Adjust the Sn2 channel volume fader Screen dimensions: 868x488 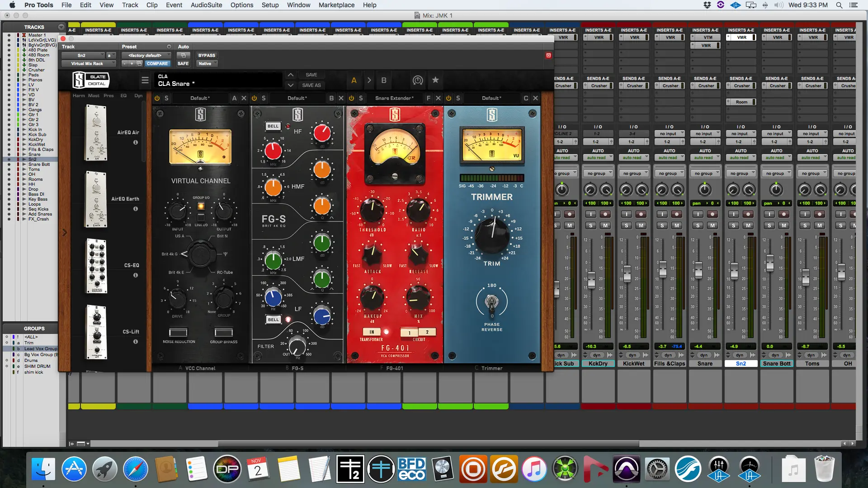point(734,270)
